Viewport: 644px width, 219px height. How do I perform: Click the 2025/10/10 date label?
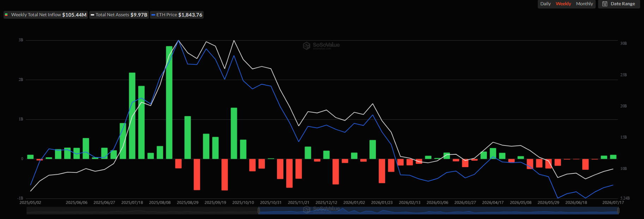(x=243, y=203)
